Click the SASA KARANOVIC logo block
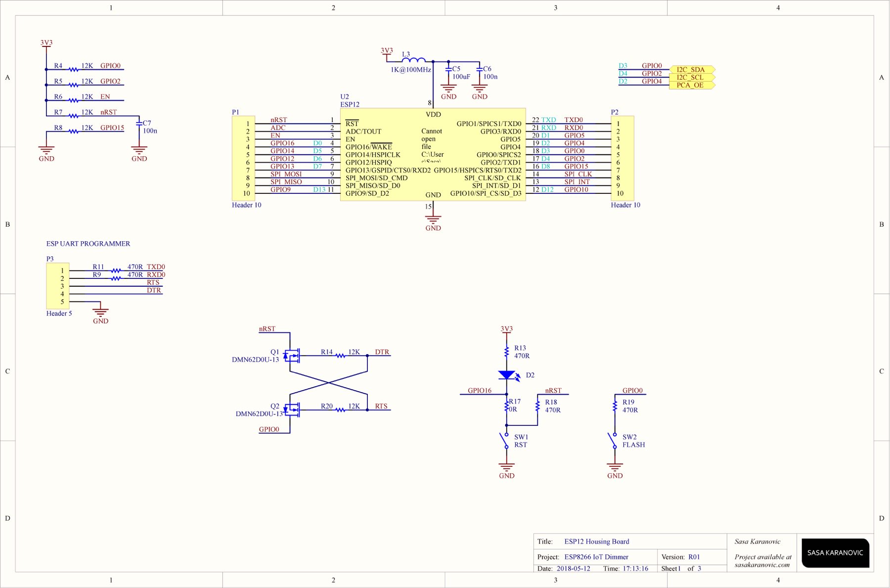The image size is (890, 588). 835,553
